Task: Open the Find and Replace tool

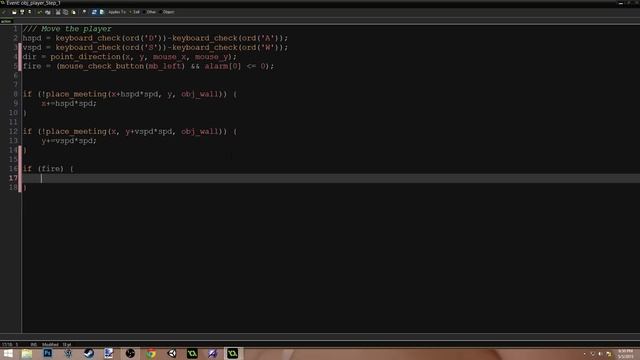Action: 84,12
